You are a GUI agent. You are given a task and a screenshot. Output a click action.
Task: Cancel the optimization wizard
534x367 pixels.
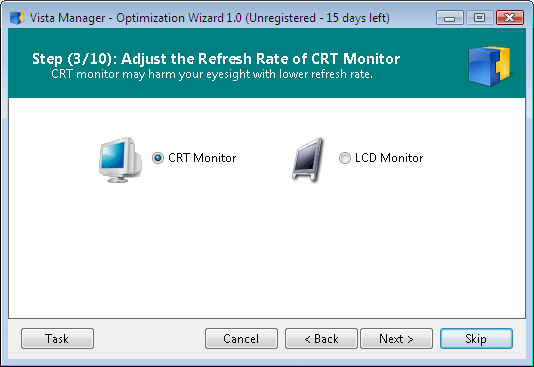coord(241,338)
